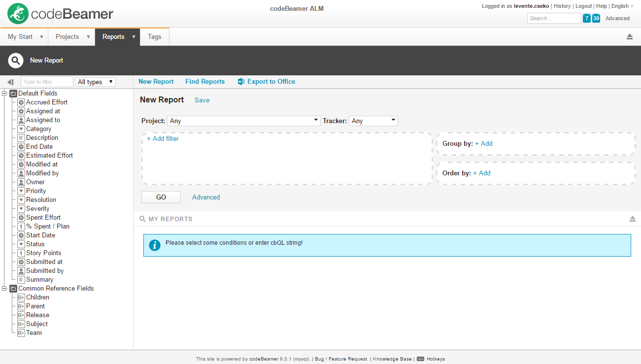The width and height of the screenshot is (641, 364).
Task: Click + Add filter
Action: click(x=163, y=139)
